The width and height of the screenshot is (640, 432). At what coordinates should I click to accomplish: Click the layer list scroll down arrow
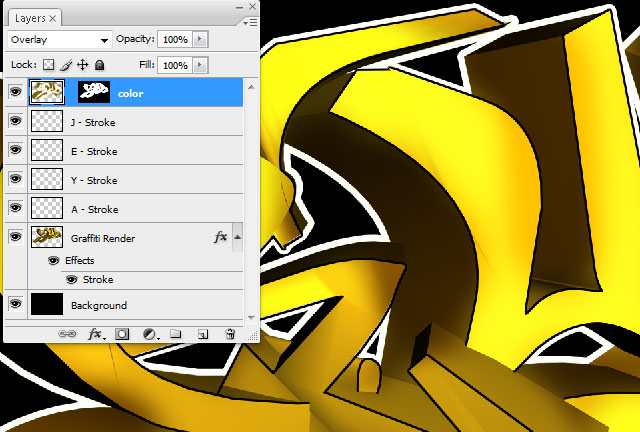251,317
